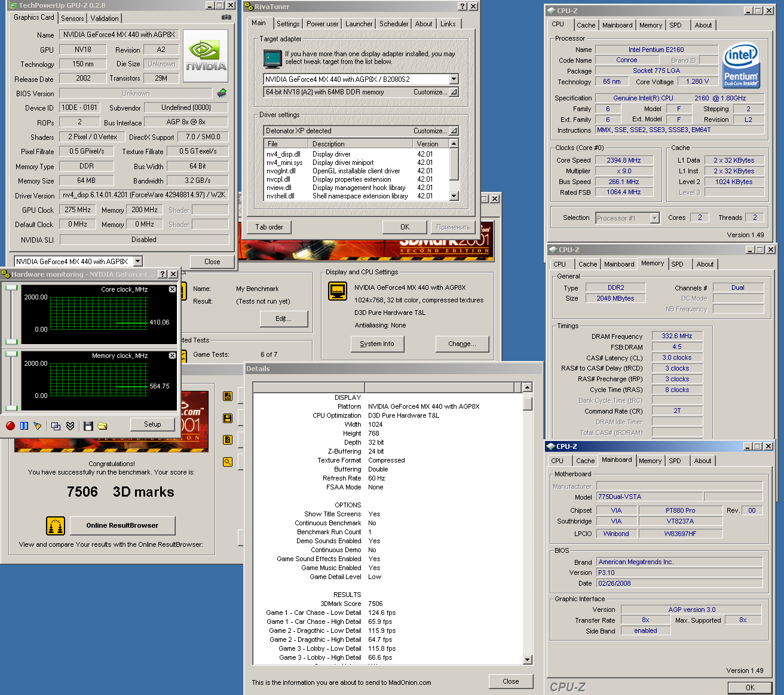The height and width of the screenshot is (695, 784).
Task: Open Customize menu for Detonator XP driver
Action: point(454,131)
